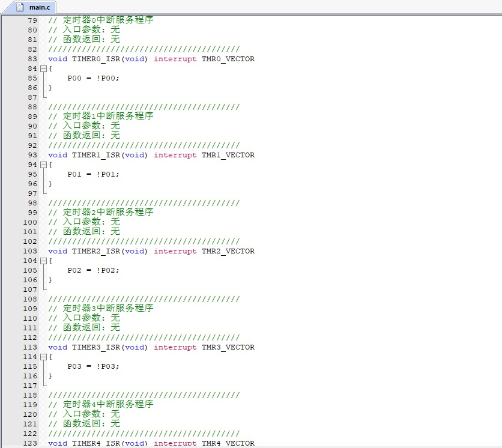This screenshot has width=502, height=448.
Task: Click line number 93 in the gutter
Action: [x=32, y=155]
